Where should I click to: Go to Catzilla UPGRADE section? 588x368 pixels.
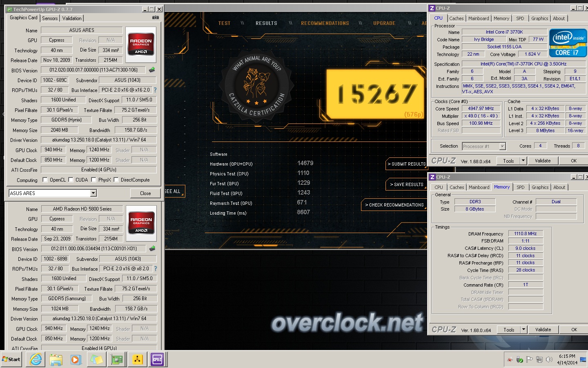click(x=384, y=23)
